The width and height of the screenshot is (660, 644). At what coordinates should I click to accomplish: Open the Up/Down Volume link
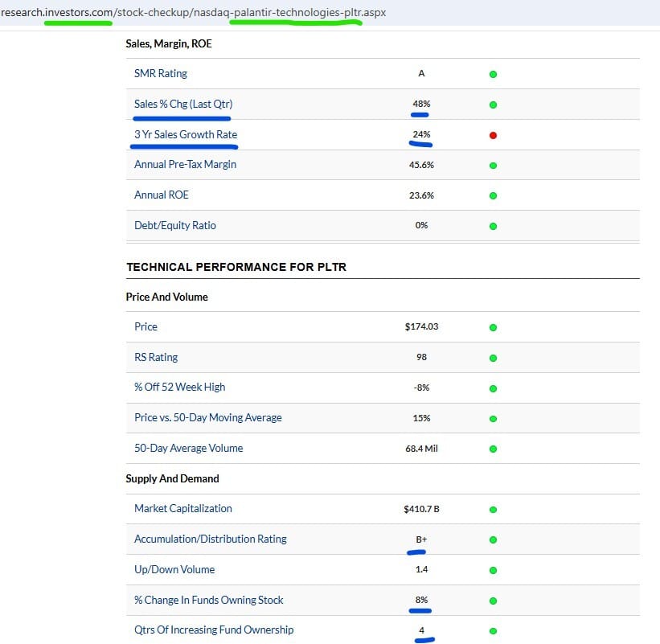point(174,569)
